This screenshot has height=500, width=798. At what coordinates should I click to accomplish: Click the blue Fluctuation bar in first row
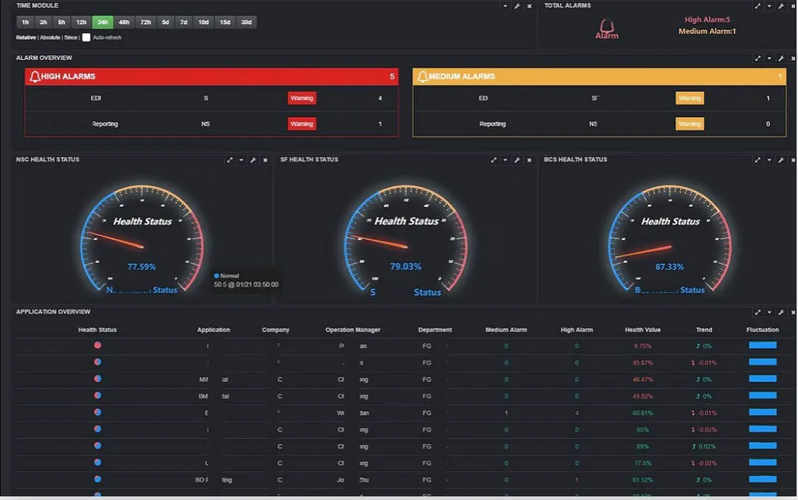tap(762, 345)
